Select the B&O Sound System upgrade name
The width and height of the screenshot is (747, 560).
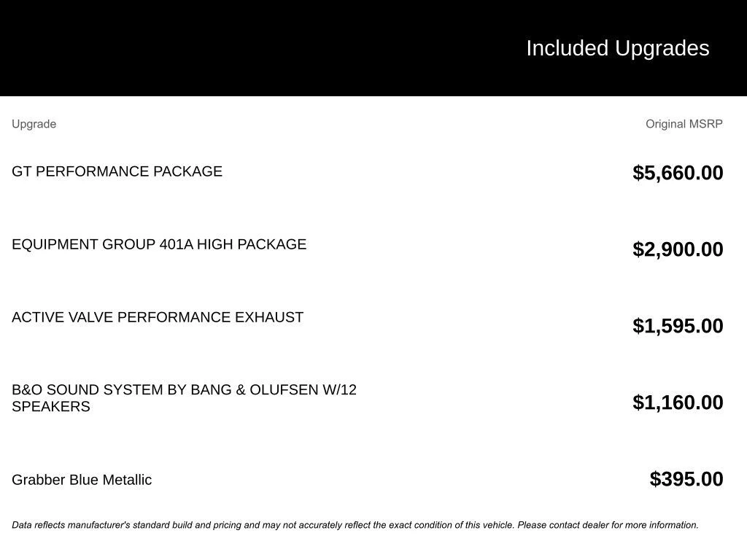click(184, 390)
